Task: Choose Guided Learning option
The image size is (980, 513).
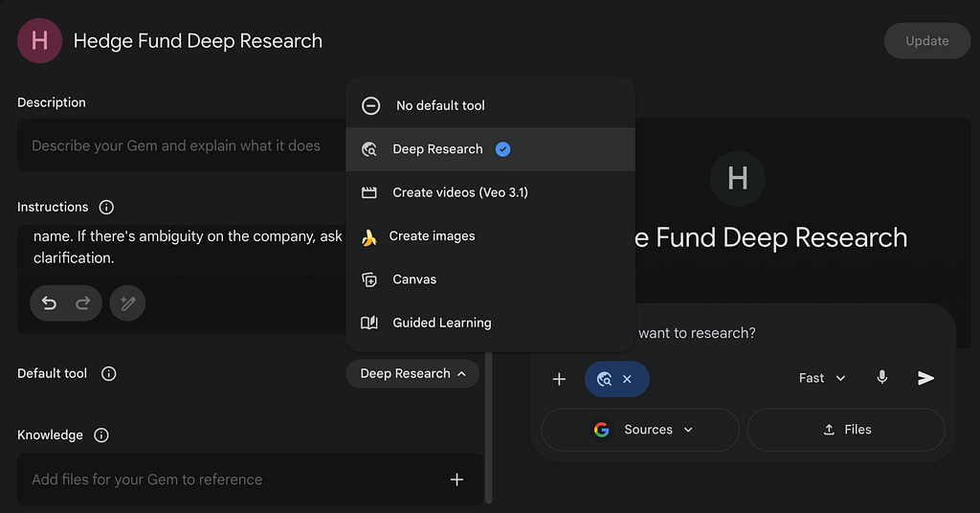Action: [490, 323]
